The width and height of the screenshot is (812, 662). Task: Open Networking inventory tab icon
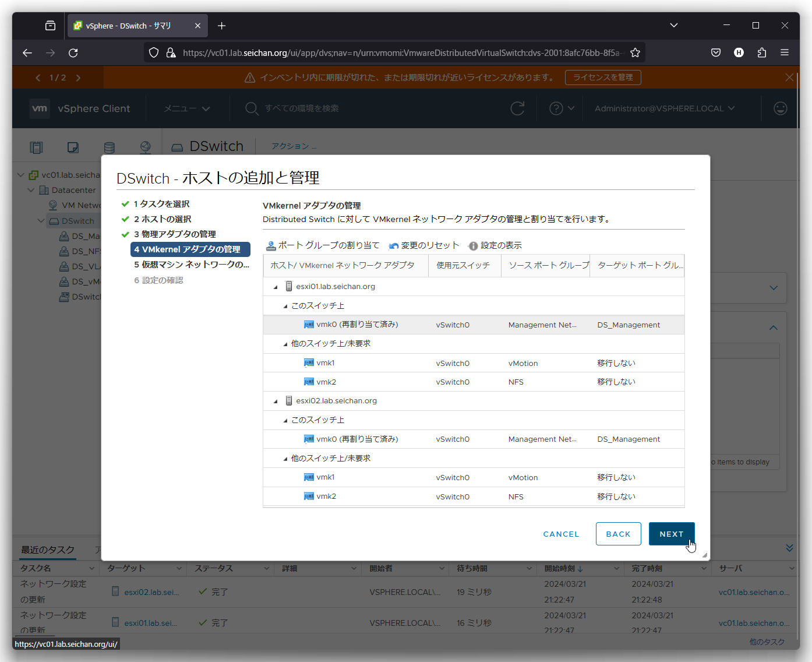[x=146, y=147]
